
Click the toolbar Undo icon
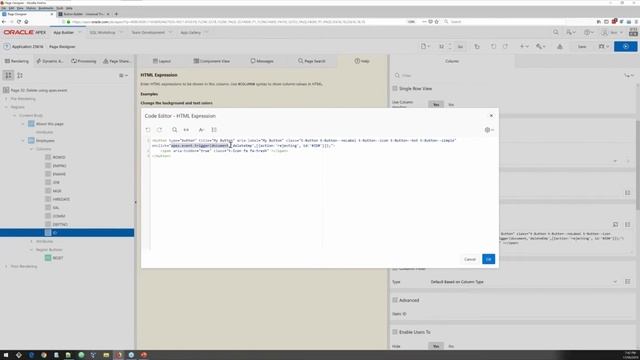click(x=493, y=47)
